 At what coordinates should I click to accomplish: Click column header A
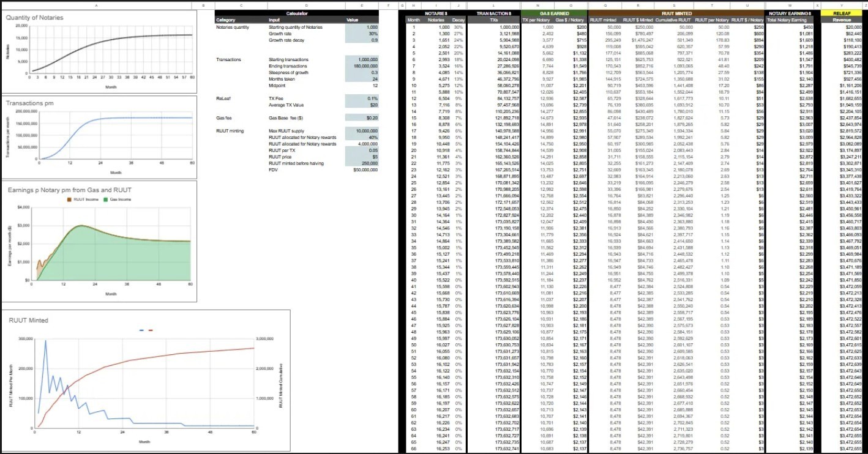tap(97, 5)
